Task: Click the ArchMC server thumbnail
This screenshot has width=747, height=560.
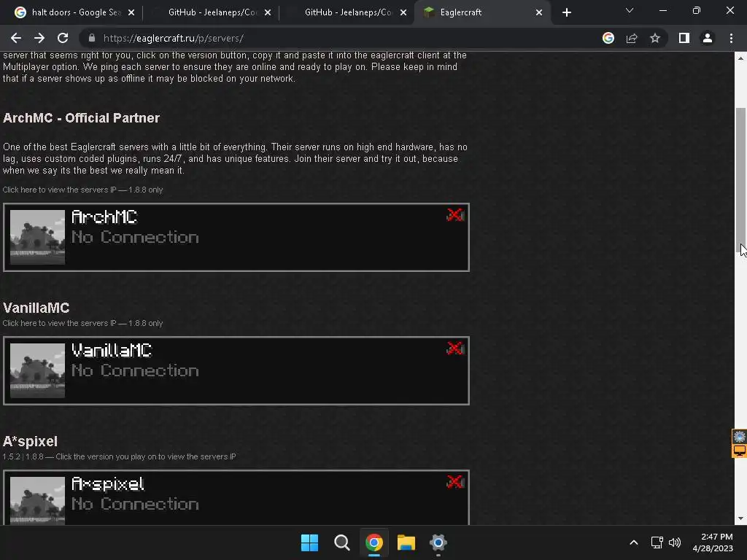Action: [38, 237]
